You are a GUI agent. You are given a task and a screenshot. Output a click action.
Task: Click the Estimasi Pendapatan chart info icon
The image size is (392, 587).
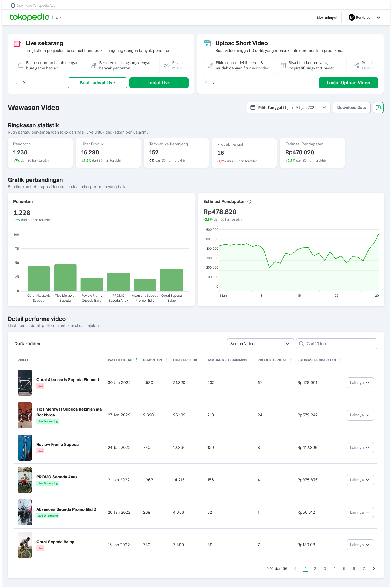pyautogui.click(x=249, y=202)
